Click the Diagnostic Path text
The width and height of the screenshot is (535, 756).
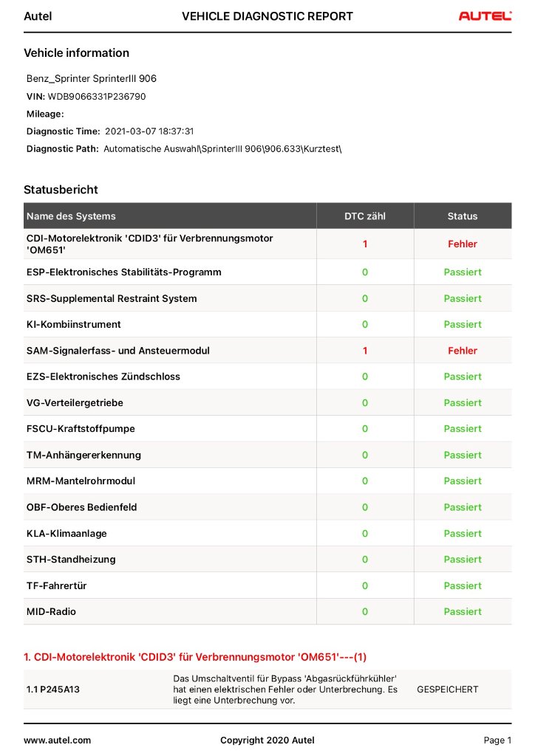222,148
